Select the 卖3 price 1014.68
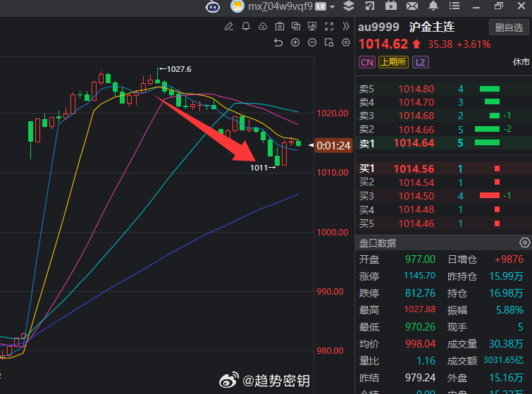Screen dimensions: 532x394 [x=416, y=116]
